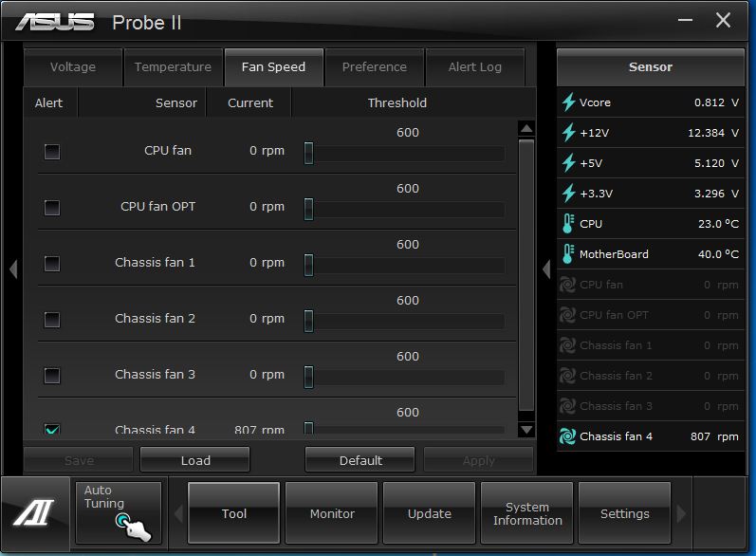
Task: Click the hand pointer icon under Auto Tuning
Action: [x=134, y=528]
